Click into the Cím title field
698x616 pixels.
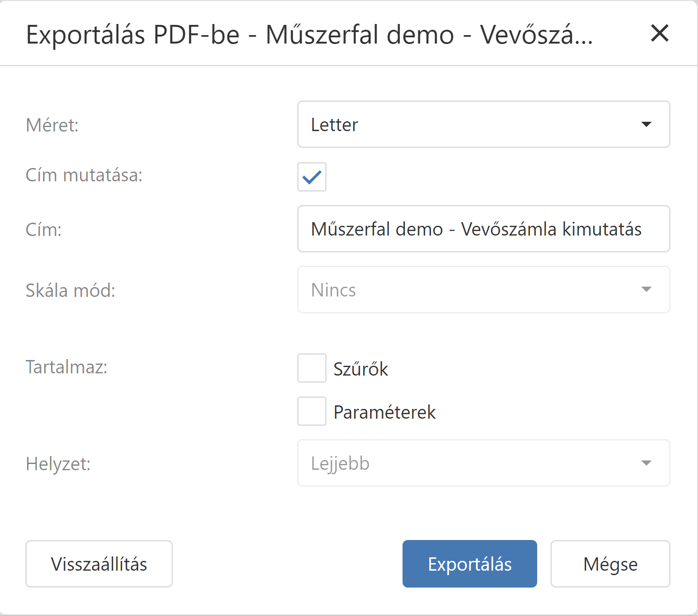pyautogui.click(x=483, y=229)
